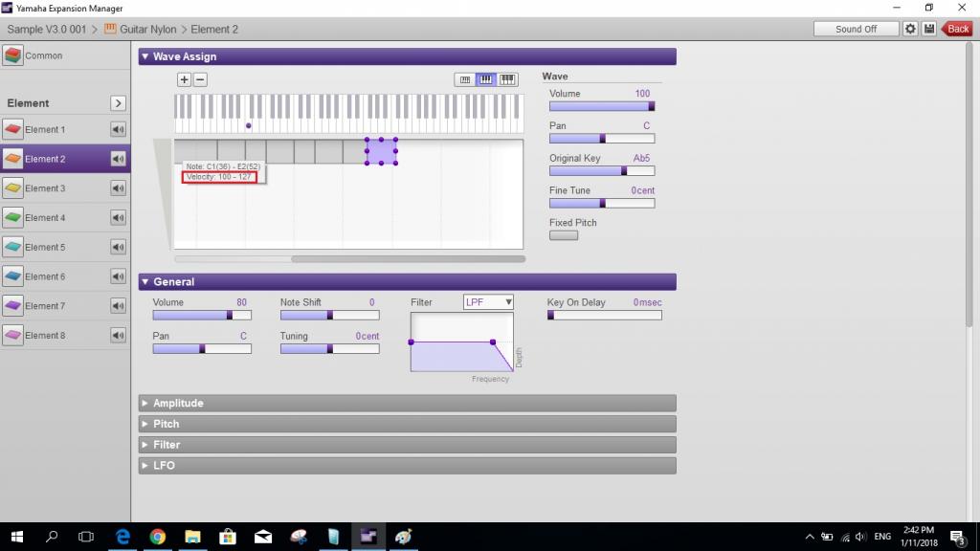Expand Element panel arrow button
Viewport: 980px width, 551px height.
118,103
